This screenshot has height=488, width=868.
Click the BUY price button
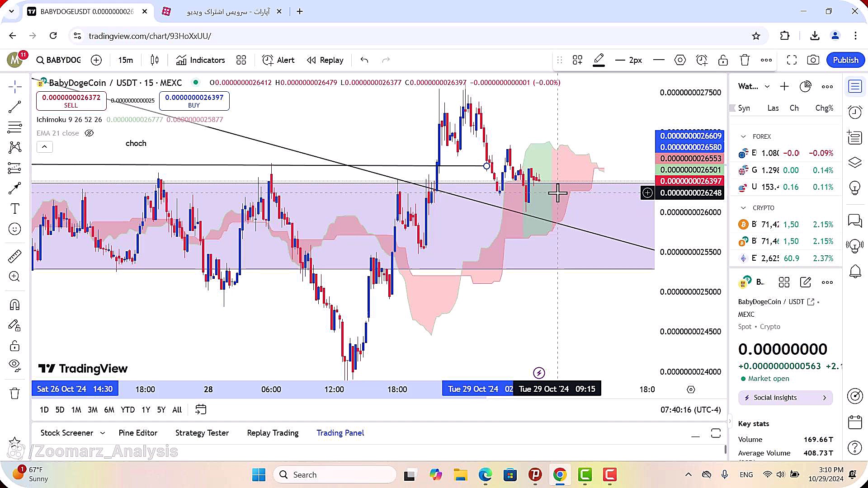[x=194, y=101]
